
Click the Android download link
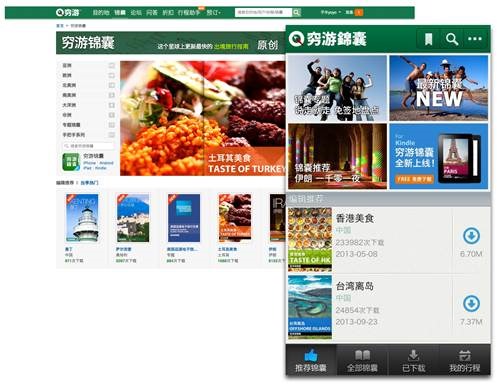(x=106, y=163)
